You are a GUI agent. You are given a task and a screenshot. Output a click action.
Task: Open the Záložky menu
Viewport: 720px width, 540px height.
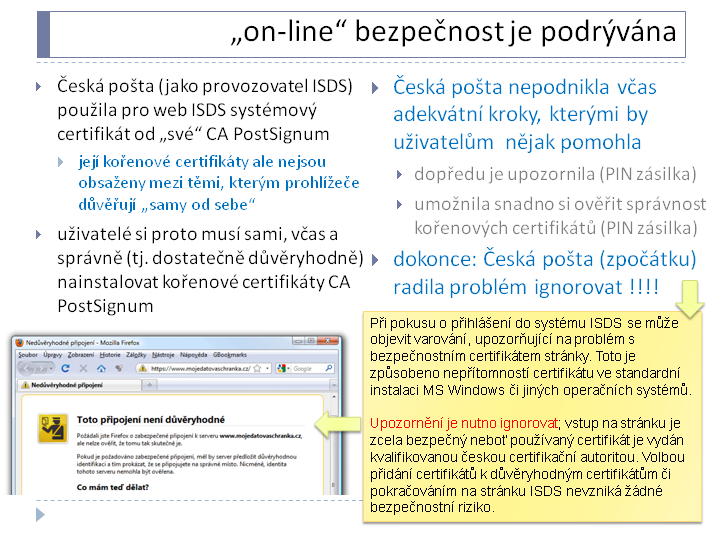(136, 355)
